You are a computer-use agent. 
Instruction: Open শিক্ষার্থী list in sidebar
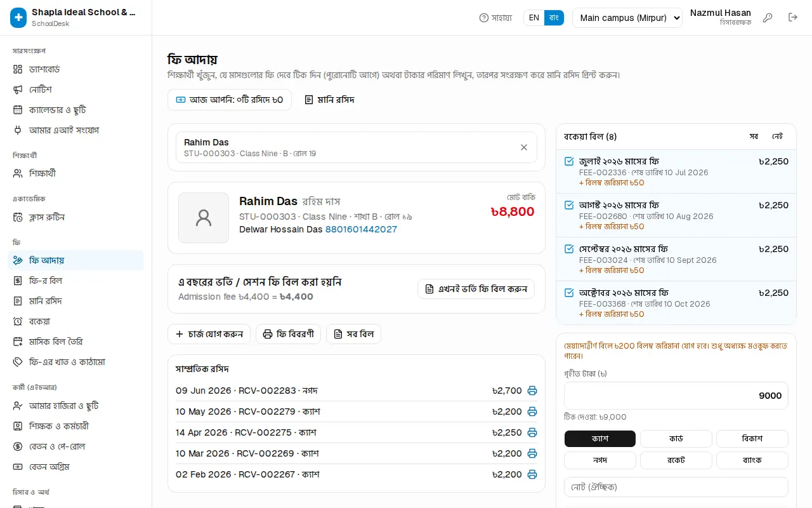pyautogui.click(x=75, y=173)
